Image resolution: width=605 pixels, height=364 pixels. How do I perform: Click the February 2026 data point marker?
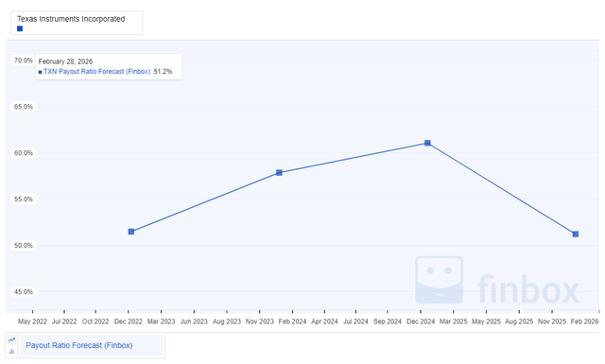tap(576, 234)
